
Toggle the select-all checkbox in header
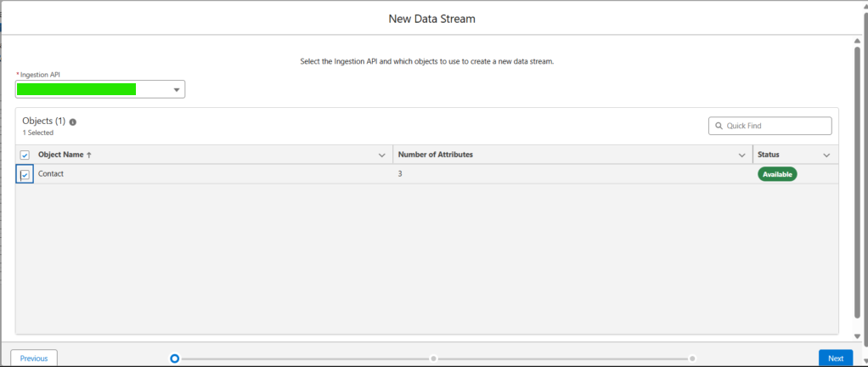click(x=25, y=155)
